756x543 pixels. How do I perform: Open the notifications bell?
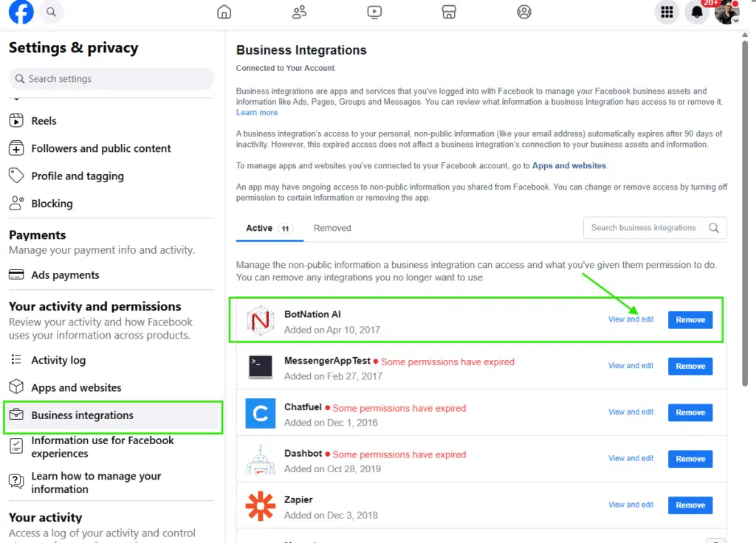click(x=697, y=13)
